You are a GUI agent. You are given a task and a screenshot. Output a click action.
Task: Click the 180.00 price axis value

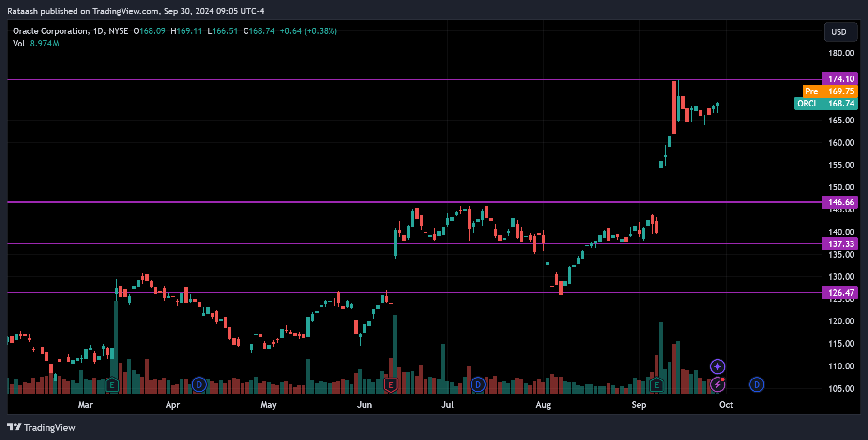(x=841, y=53)
